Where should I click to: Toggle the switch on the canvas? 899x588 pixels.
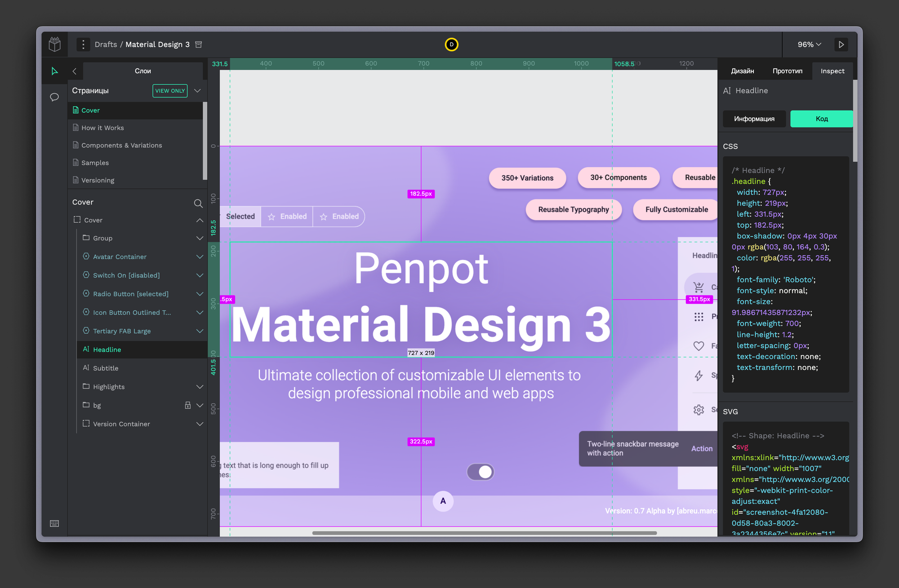pos(481,472)
